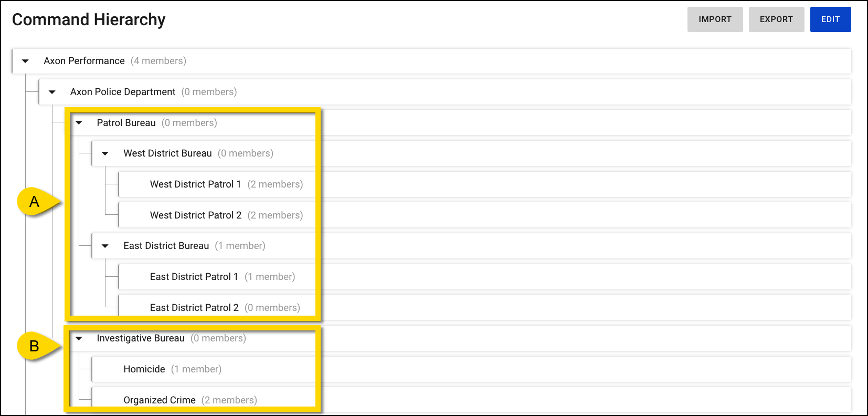868x416 pixels.
Task: Select the Homicide unit row
Action: coord(144,369)
